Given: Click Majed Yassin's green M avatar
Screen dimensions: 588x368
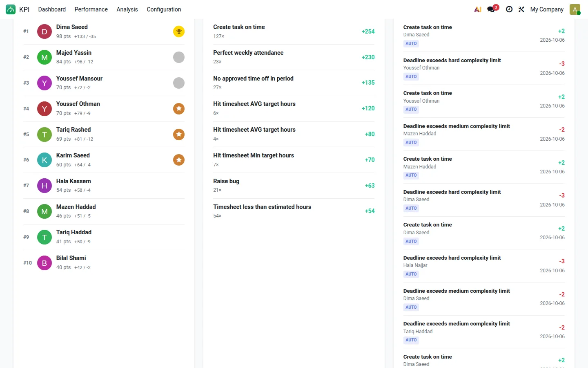Looking at the screenshot, I should pyautogui.click(x=45, y=57).
